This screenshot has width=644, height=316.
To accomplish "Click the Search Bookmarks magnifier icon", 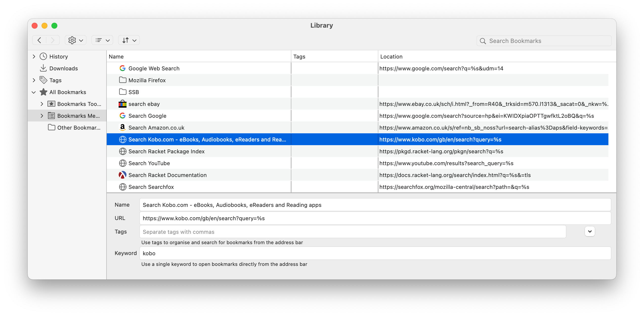I will pos(483,41).
